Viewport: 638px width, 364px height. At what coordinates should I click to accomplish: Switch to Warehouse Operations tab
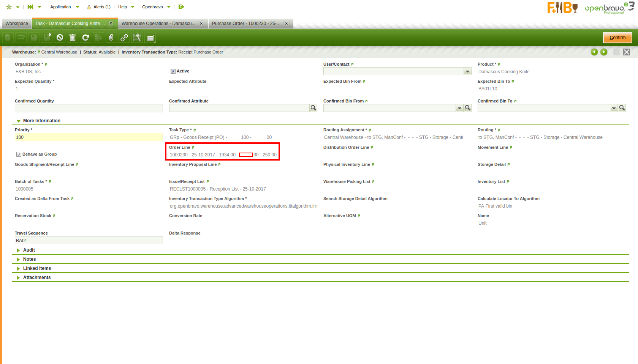tap(158, 24)
